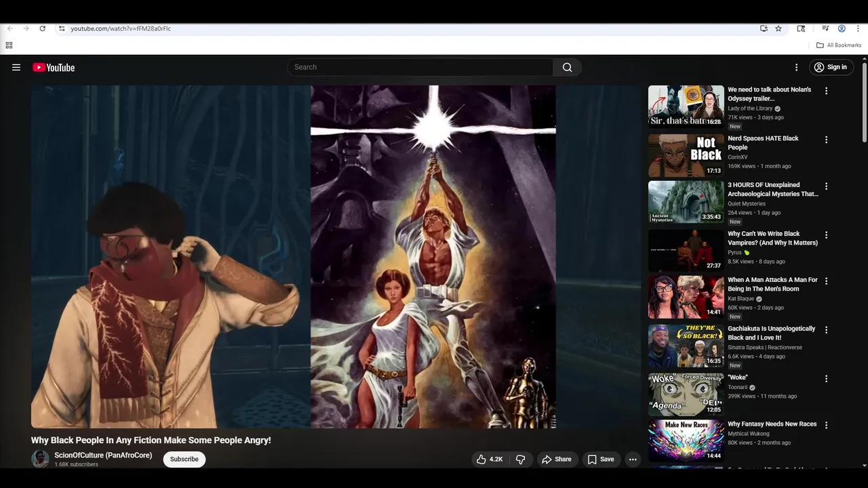Click the browser back arrow

[x=9, y=28]
